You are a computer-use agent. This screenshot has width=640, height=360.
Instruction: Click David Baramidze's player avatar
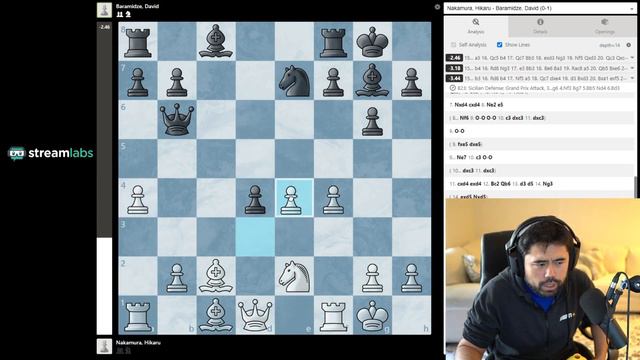pyautogui.click(x=104, y=10)
